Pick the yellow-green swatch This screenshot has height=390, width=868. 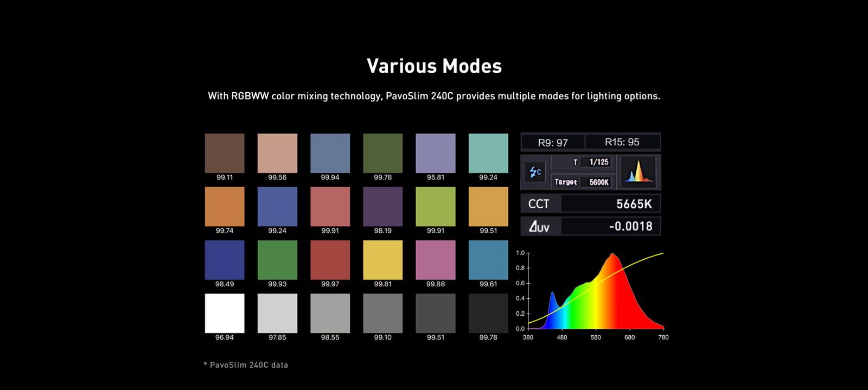tap(436, 207)
